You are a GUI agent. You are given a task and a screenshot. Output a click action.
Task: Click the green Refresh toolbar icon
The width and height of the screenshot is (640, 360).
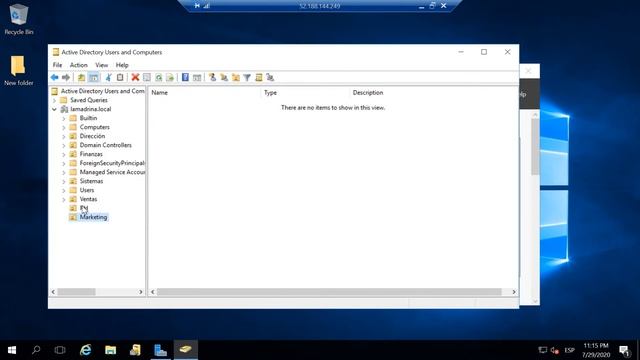point(158,77)
